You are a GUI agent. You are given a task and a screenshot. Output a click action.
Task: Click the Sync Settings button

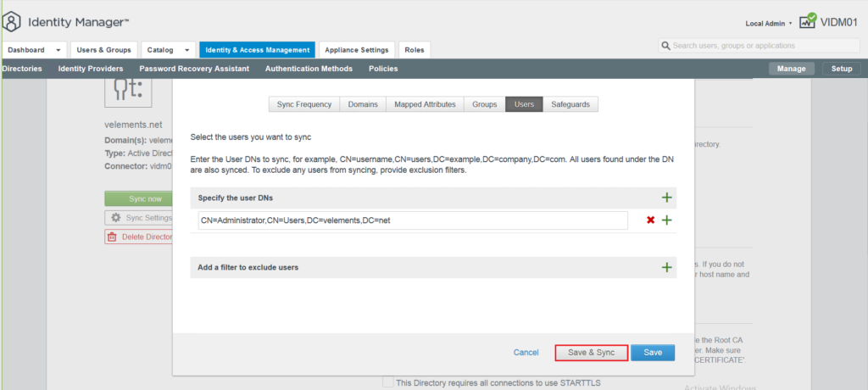[x=138, y=218]
